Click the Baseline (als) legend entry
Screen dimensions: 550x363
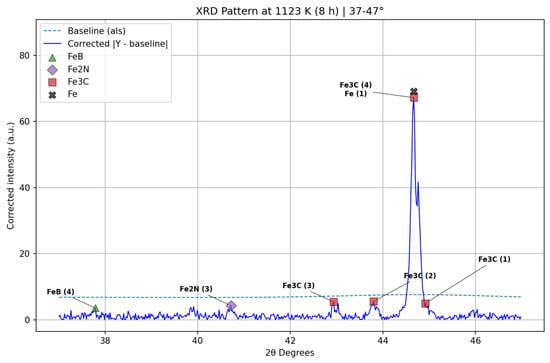tap(85, 31)
